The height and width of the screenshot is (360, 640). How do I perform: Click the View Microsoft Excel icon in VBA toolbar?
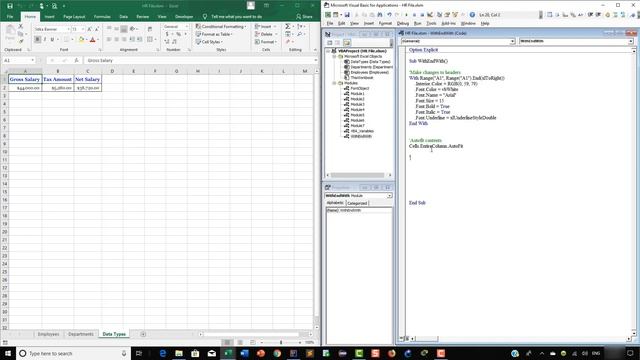(x=328, y=15)
